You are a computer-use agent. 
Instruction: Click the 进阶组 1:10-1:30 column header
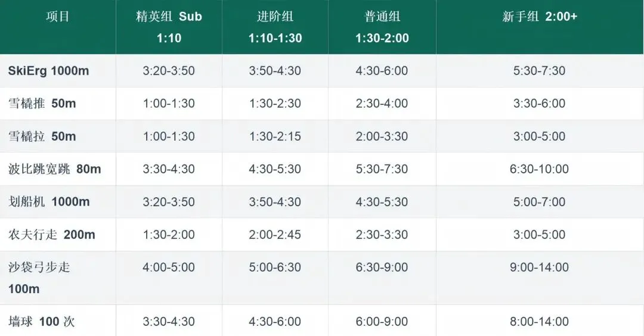[x=275, y=27]
